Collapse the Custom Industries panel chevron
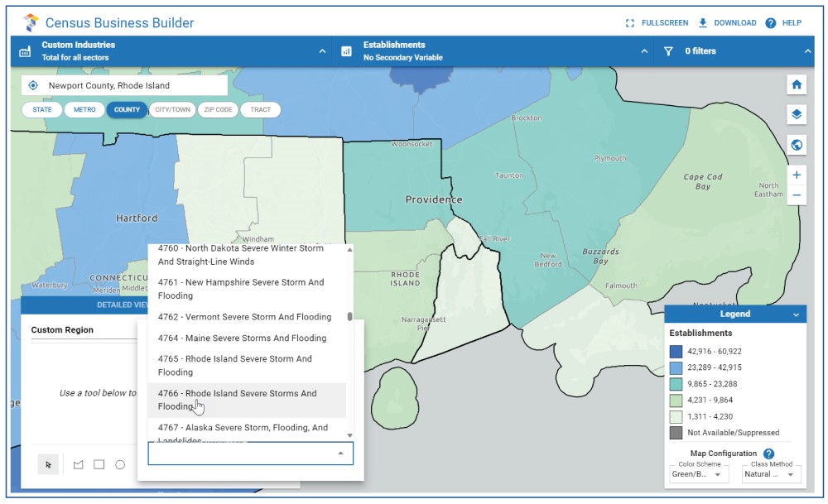This screenshot has height=504, width=828. click(x=322, y=51)
